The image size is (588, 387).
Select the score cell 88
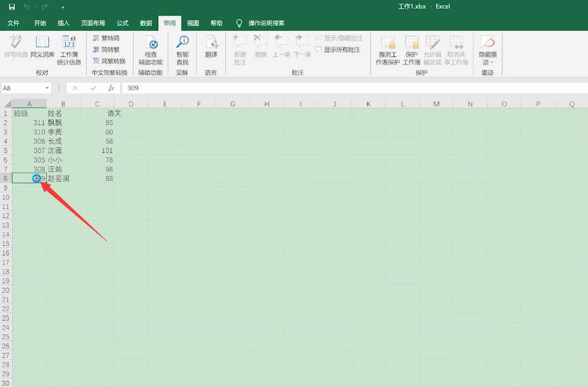[x=97, y=178]
